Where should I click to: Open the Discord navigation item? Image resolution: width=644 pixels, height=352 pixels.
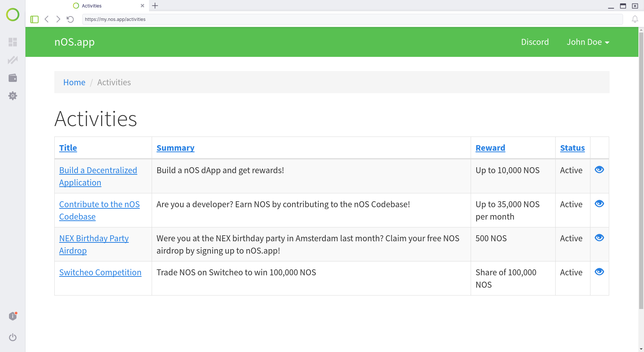click(x=535, y=42)
